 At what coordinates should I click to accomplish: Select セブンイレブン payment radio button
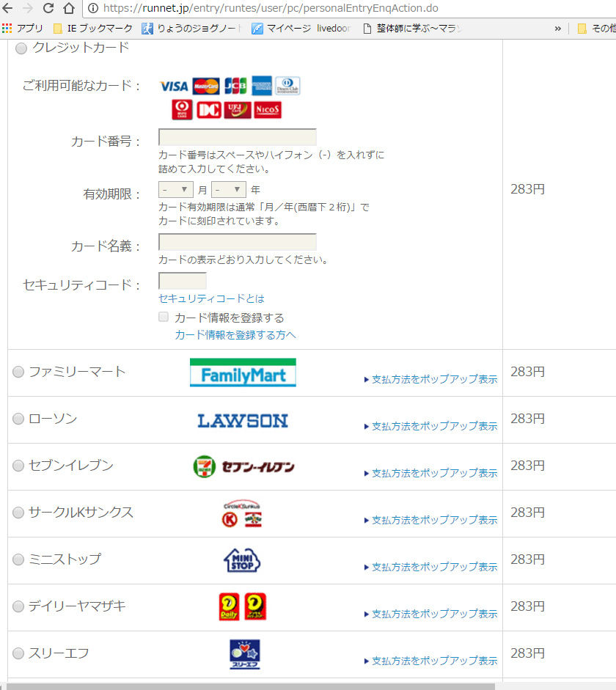pyautogui.click(x=18, y=466)
